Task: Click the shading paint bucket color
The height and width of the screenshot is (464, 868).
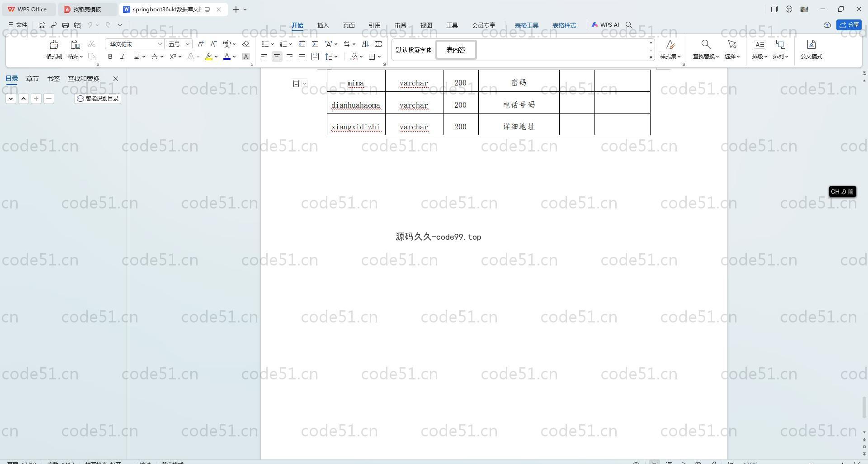Action: click(354, 57)
